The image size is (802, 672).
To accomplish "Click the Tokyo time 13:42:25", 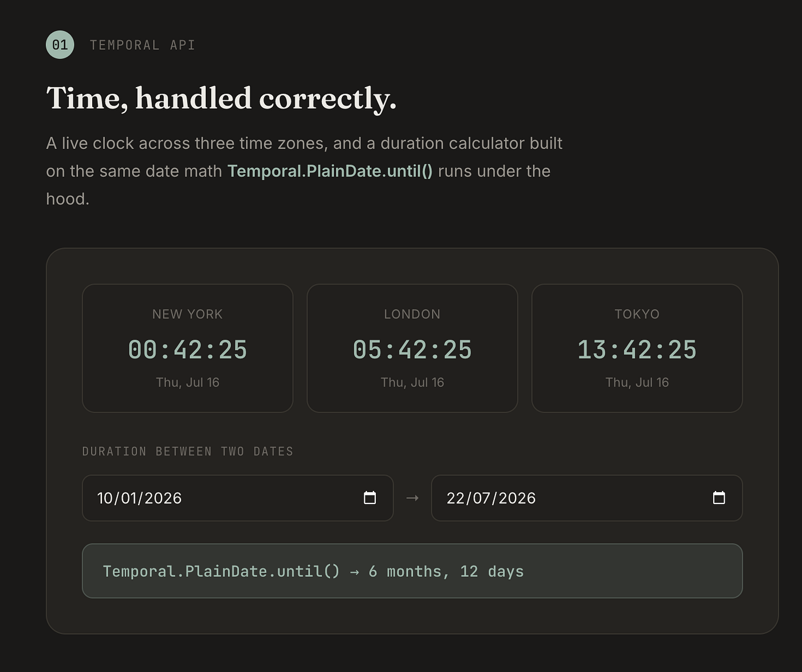I will tap(637, 349).
